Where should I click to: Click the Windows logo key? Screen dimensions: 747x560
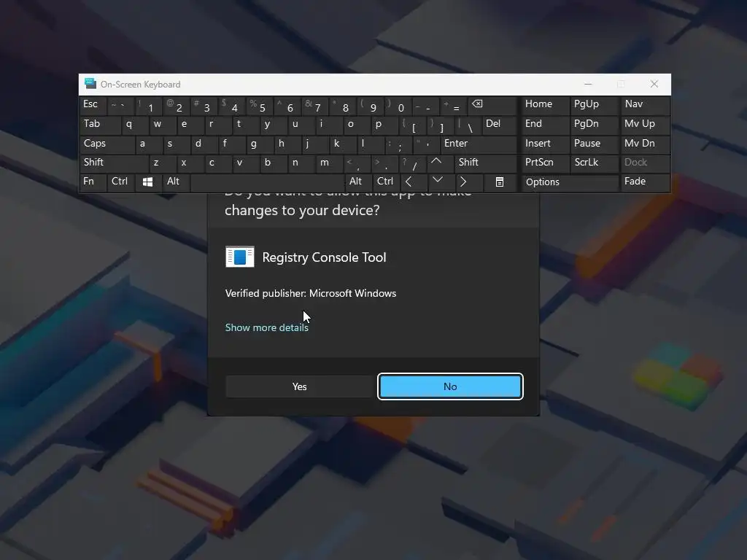click(x=147, y=182)
